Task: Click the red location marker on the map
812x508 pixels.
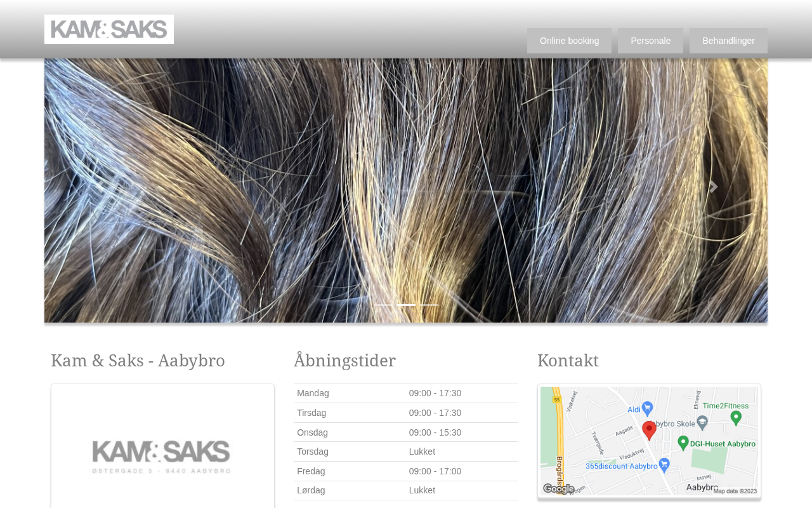Action: (649, 430)
